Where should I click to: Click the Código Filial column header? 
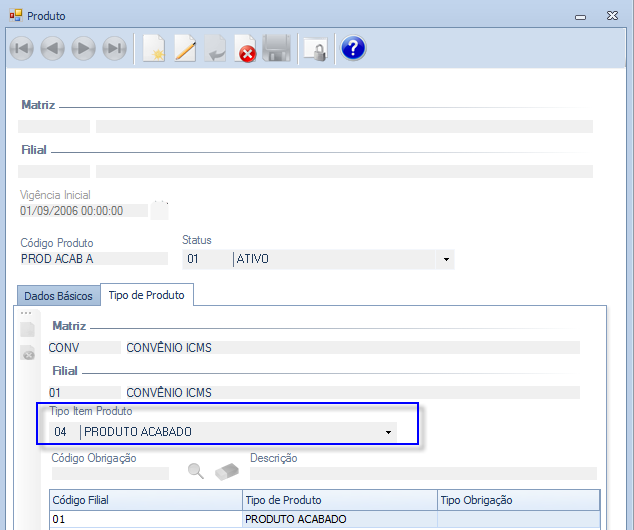pyautogui.click(x=146, y=500)
